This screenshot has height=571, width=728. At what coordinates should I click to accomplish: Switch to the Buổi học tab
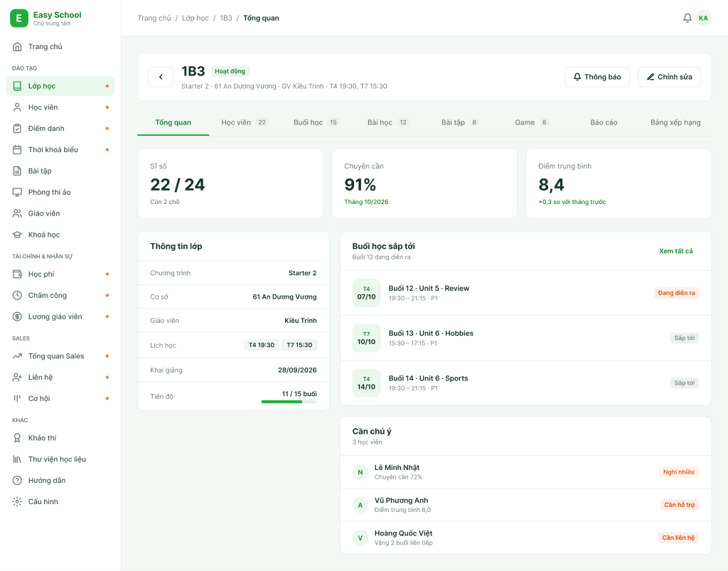pos(316,122)
